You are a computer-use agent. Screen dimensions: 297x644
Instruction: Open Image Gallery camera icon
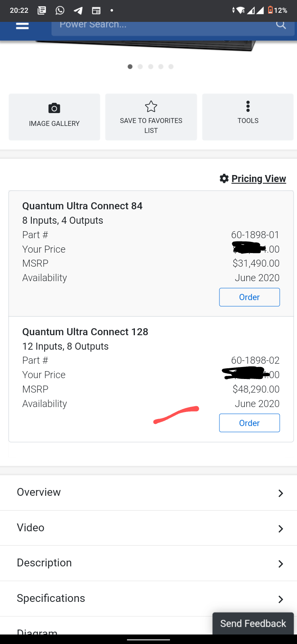click(54, 108)
